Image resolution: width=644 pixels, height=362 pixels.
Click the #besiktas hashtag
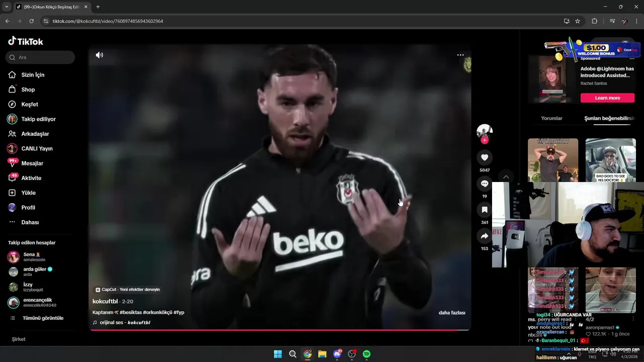[x=131, y=313]
